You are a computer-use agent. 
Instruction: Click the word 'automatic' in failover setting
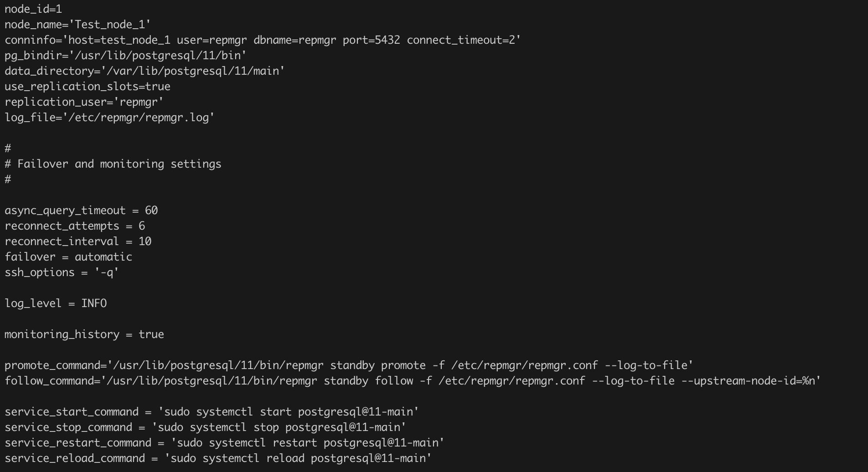click(103, 257)
